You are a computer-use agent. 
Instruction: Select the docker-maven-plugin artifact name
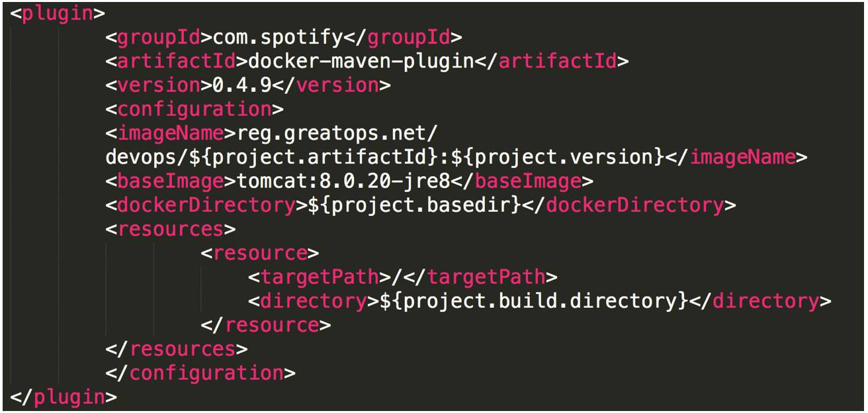(x=361, y=62)
